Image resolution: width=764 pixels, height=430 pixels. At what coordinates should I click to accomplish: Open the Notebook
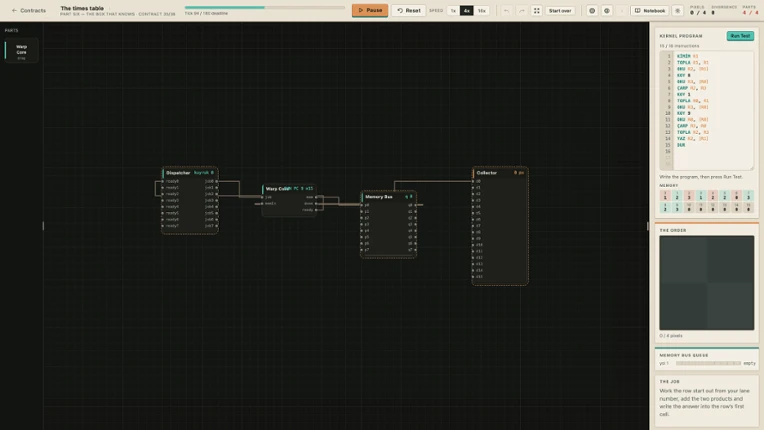tap(650, 11)
